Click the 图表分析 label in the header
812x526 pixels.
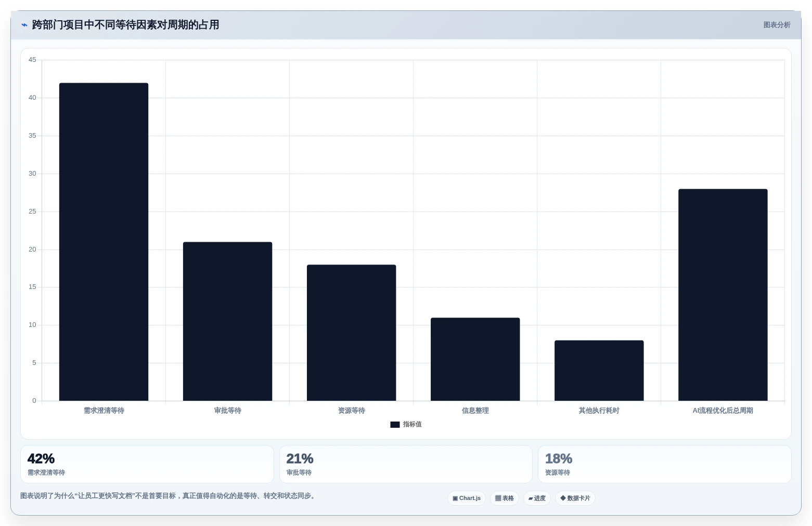777,25
